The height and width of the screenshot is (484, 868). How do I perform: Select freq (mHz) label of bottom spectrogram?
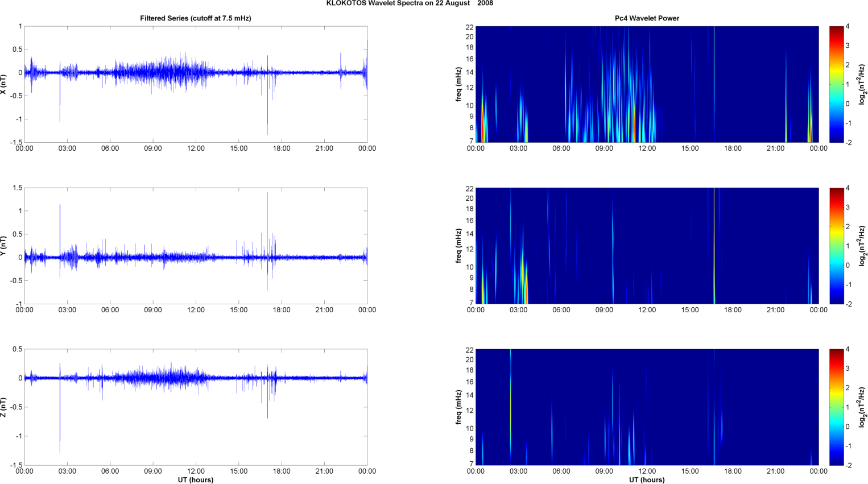tap(458, 407)
